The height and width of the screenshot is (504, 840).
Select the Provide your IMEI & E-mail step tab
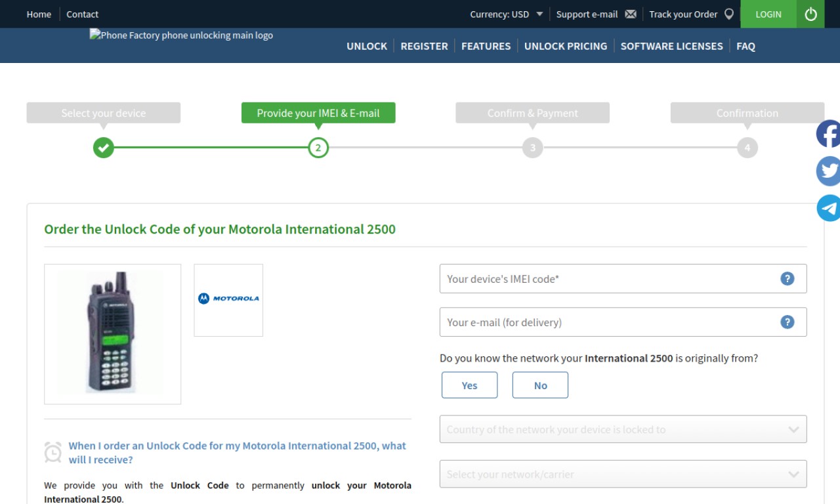pyautogui.click(x=318, y=113)
